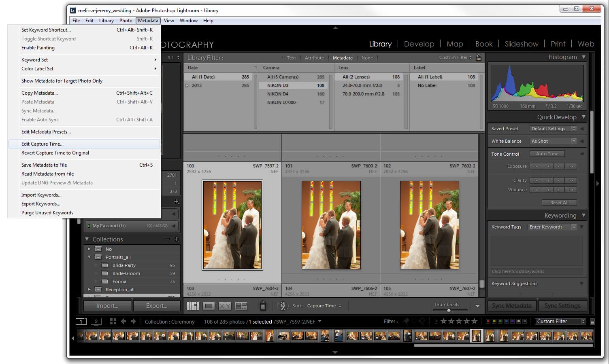Select the Survey view icon
Viewport: 609px width, 364px height.
pos(241,306)
